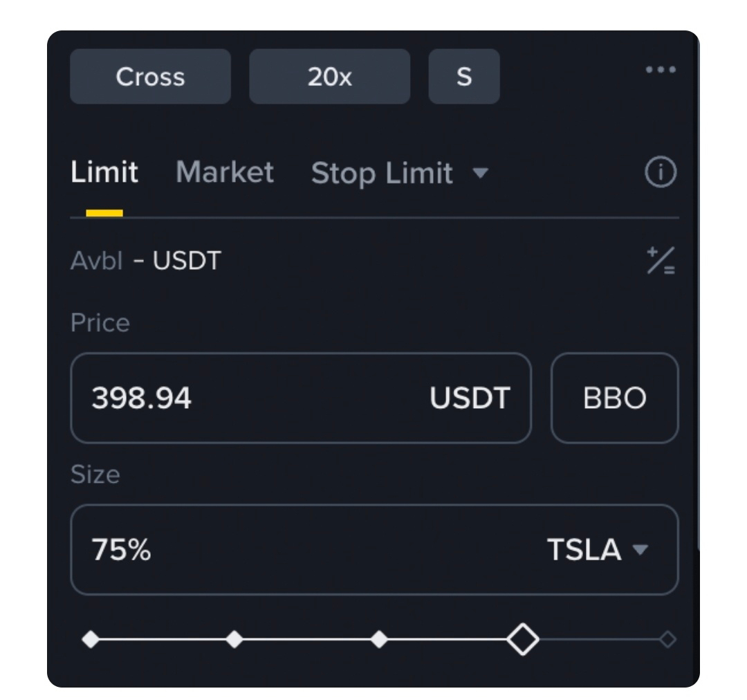Image resolution: width=747 pixels, height=700 pixels.
Task: Set the size slider to 100% point
Action: (667, 640)
